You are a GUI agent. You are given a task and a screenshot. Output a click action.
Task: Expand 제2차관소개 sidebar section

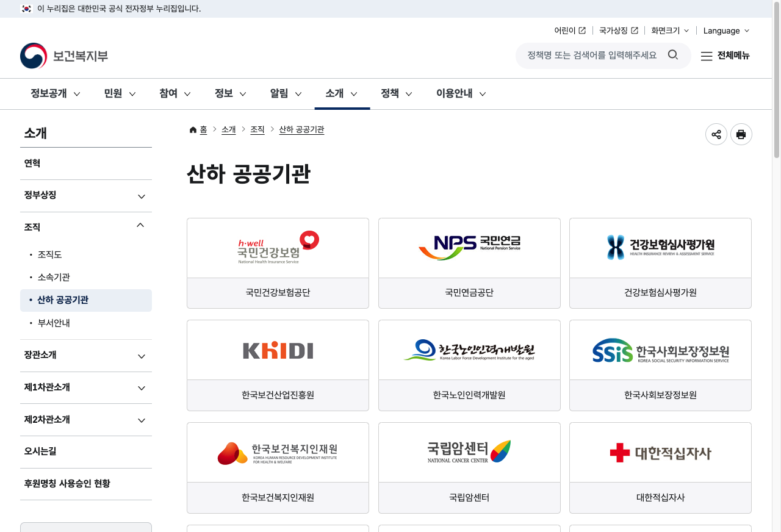coord(86,420)
